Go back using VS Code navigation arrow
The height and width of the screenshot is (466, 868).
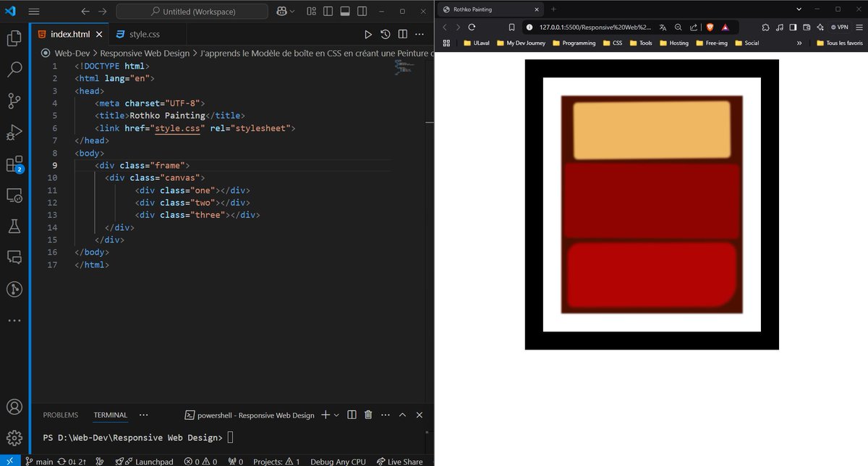pyautogui.click(x=86, y=12)
